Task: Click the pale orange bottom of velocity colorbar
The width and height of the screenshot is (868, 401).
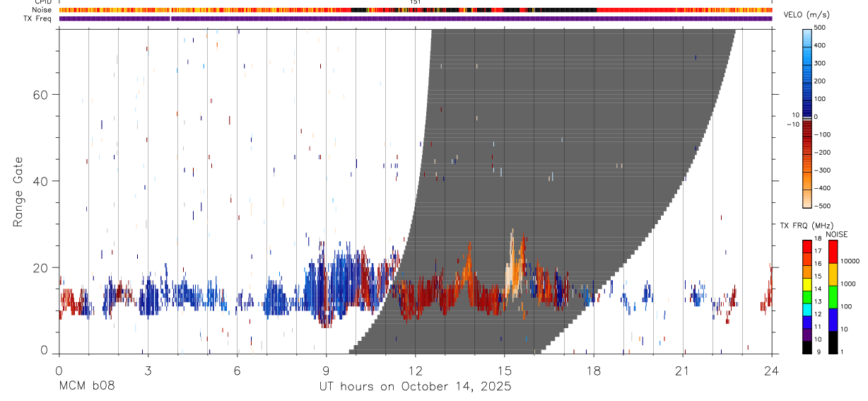Action: point(807,200)
